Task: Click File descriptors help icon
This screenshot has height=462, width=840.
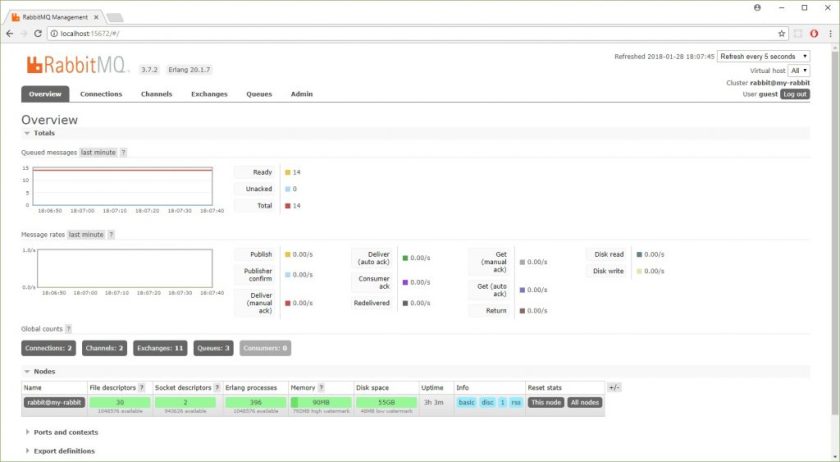Action: point(141,387)
